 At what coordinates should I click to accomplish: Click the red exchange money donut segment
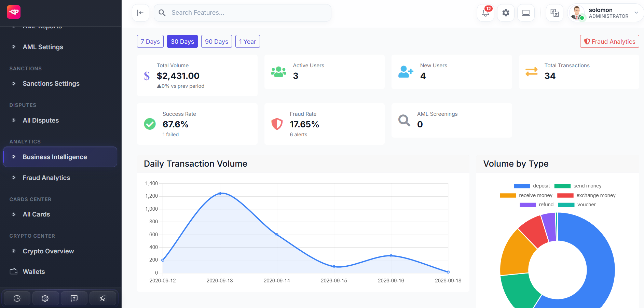pyautogui.click(x=535, y=230)
